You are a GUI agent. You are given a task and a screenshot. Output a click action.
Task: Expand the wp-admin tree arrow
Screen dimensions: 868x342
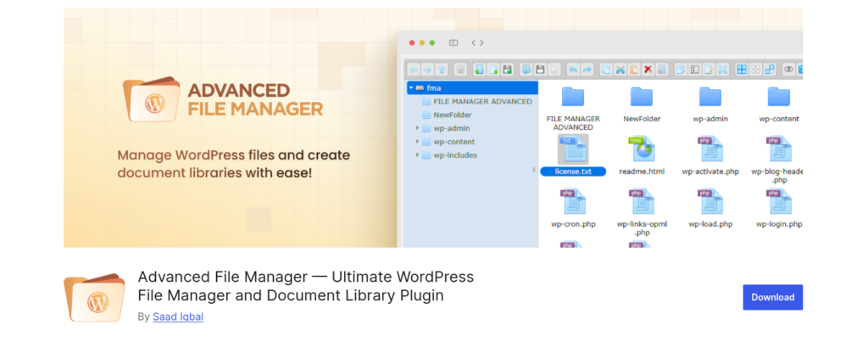click(x=417, y=128)
